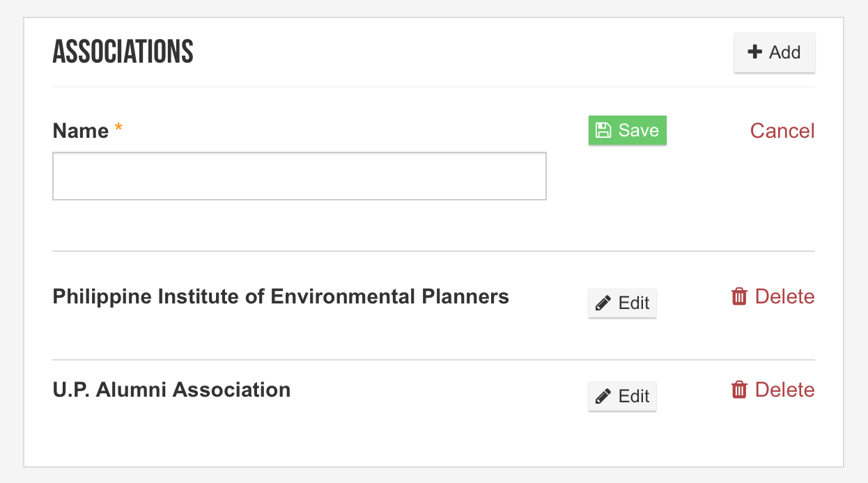
Task: Click the Name field label
Action: click(81, 131)
